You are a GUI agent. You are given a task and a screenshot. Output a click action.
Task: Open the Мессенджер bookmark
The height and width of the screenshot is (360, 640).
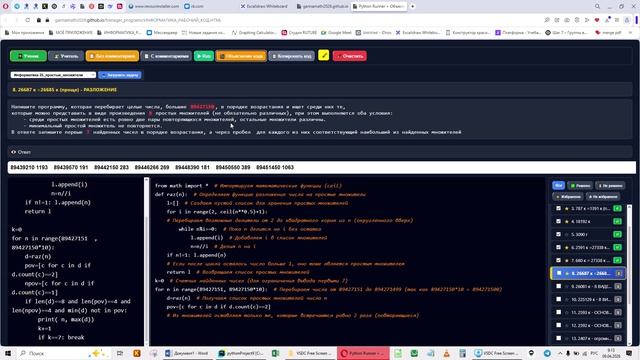(162, 32)
